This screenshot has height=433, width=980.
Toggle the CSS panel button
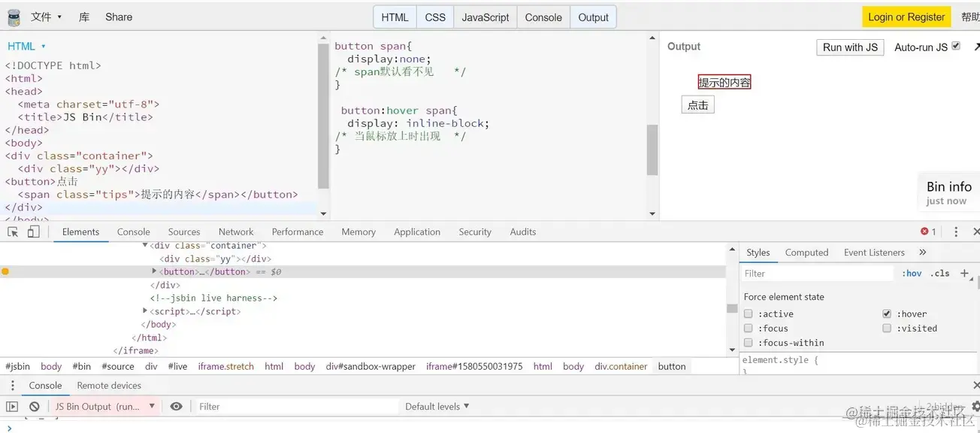435,17
